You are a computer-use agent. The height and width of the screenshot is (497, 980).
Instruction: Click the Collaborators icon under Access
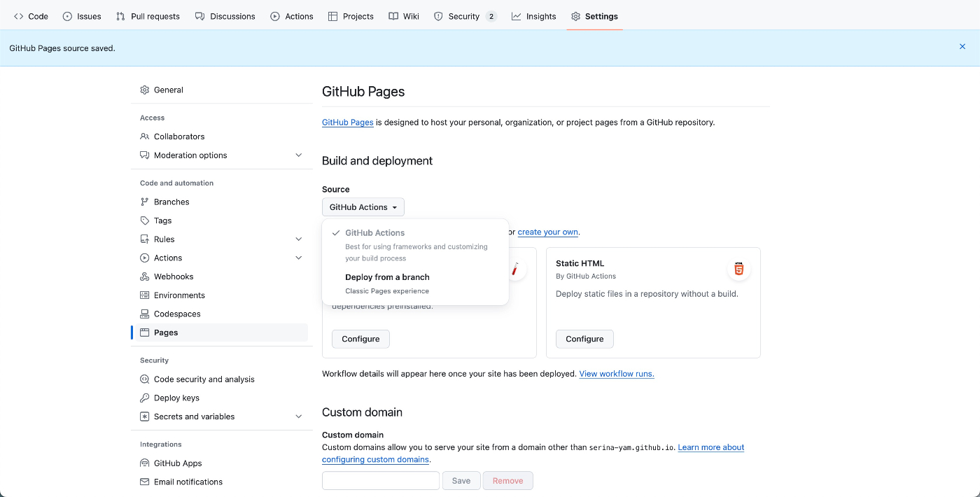click(x=144, y=136)
